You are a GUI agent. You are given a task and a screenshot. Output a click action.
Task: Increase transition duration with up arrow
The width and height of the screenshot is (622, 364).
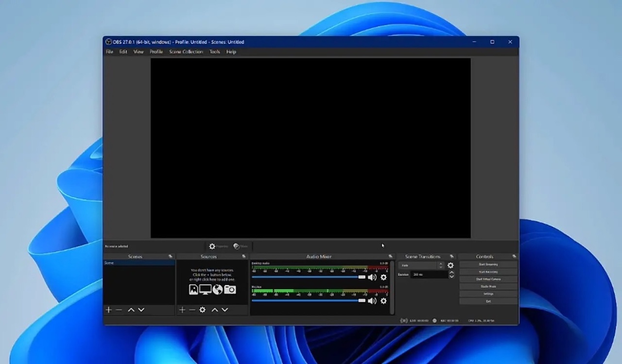click(451, 273)
